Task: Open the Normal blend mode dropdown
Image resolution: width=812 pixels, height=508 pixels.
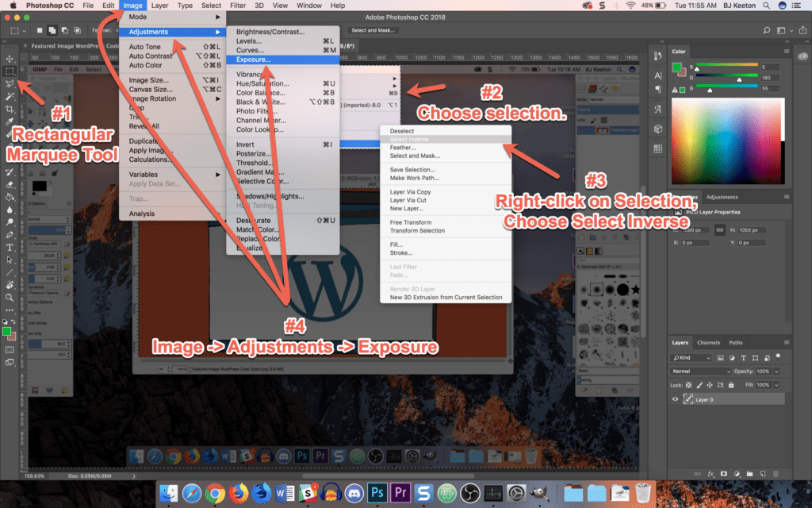Action: coord(700,371)
